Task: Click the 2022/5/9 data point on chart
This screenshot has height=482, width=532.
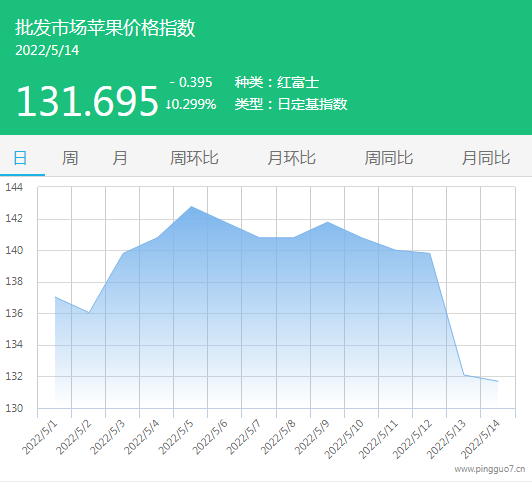Action: pyautogui.click(x=327, y=222)
